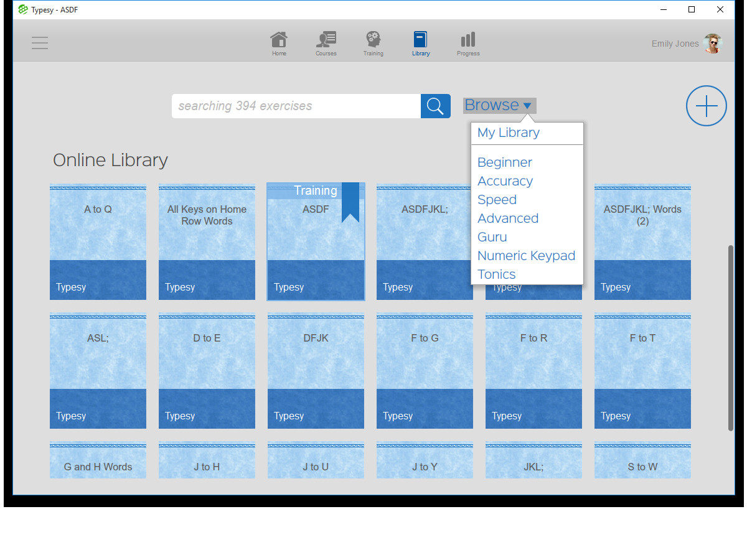This screenshot has width=747, height=560.
Task: Close the Typesy window
Action: click(x=720, y=9)
